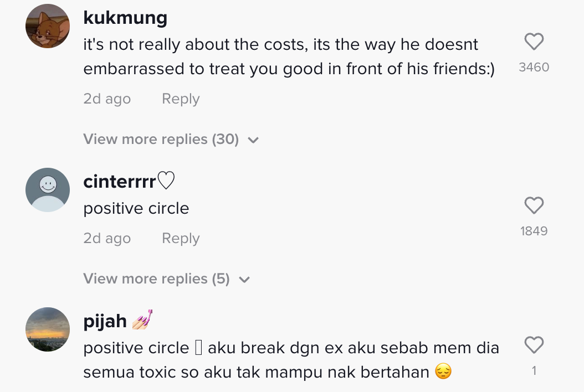Click the 1849 like count

pyautogui.click(x=534, y=231)
